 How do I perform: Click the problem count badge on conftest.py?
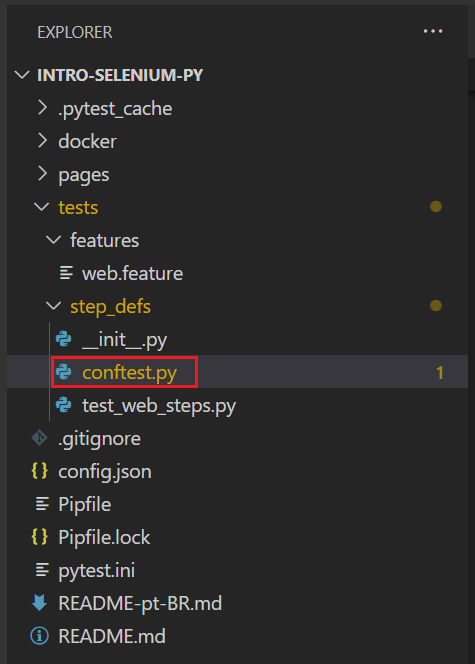440,373
